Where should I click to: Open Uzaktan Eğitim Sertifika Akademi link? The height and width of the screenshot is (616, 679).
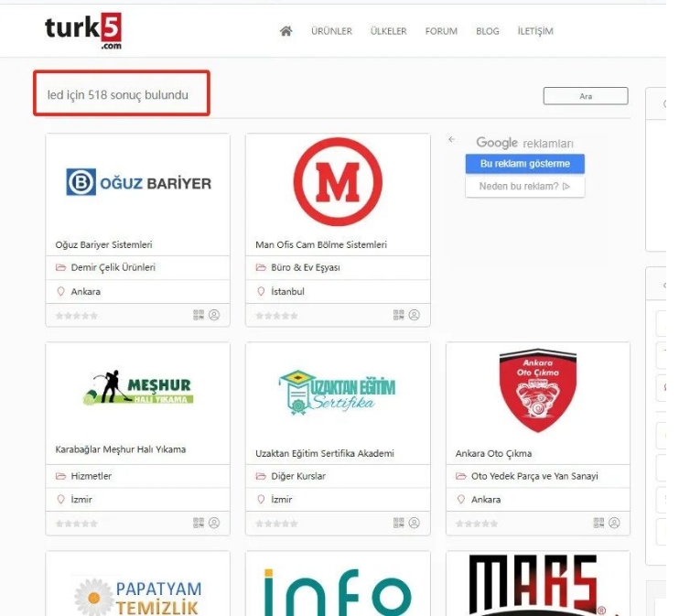(325, 454)
